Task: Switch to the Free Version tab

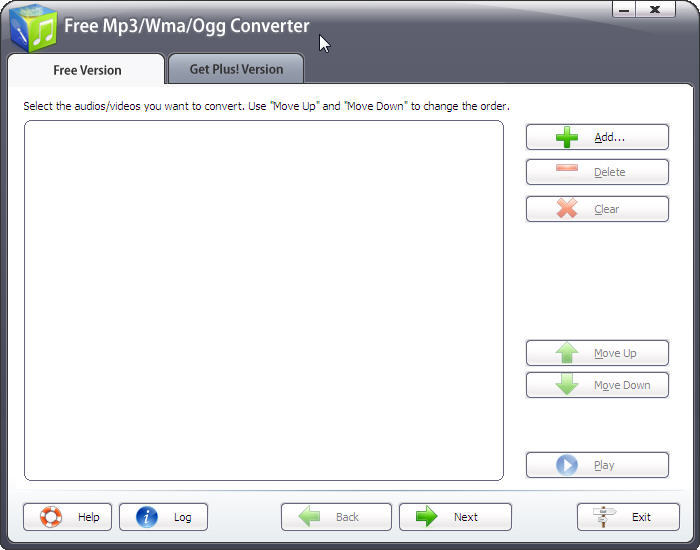Action: point(87,70)
